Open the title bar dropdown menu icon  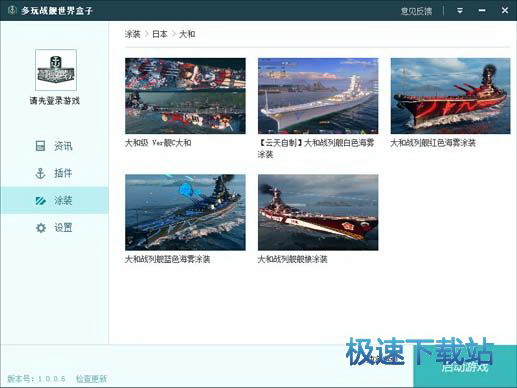point(460,11)
